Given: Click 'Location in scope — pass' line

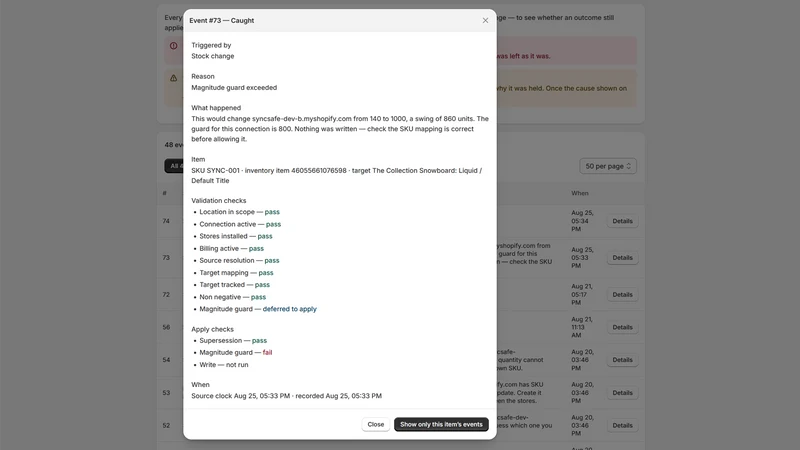Looking at the screenshot, I should tap(239, 212).
